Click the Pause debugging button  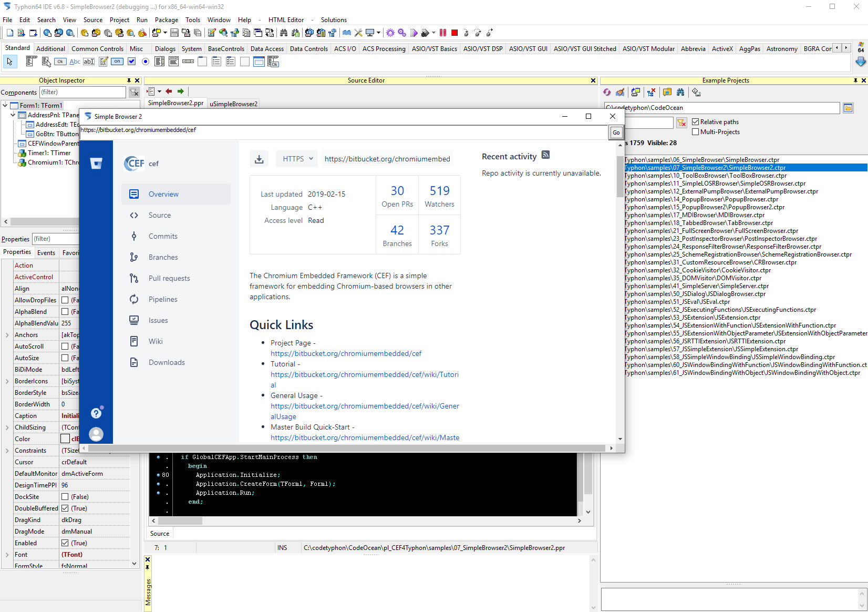pos(443,33)
